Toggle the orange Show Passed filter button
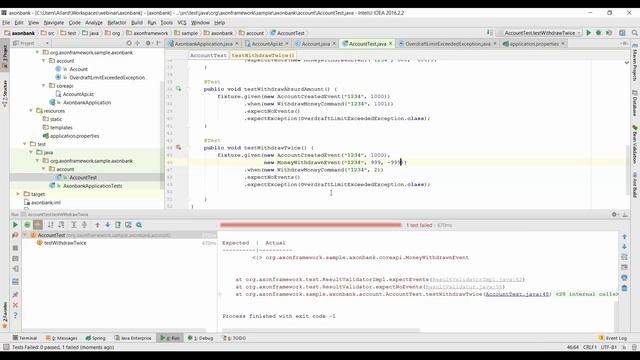Viewport: 640px width, 360px height. click(x=38, y=225)
